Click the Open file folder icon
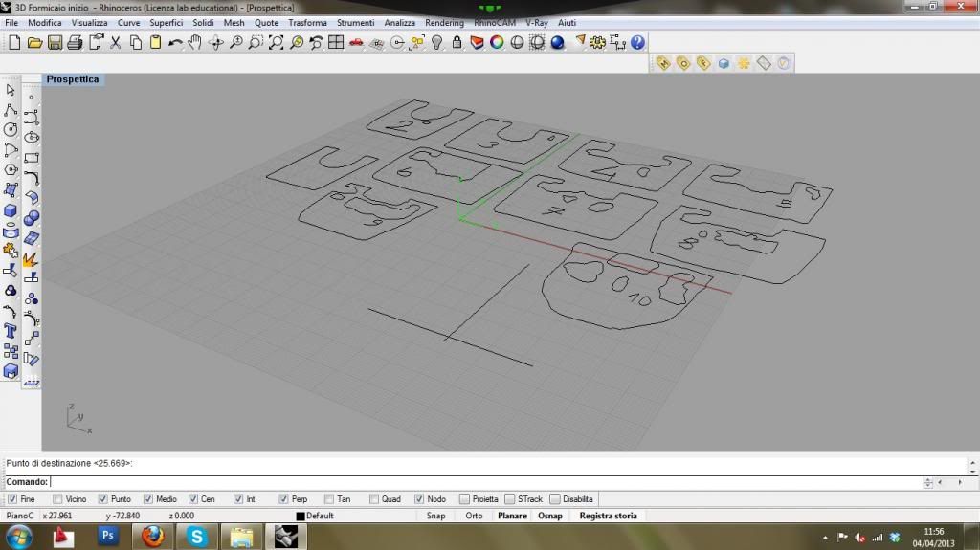 (34, 42)
